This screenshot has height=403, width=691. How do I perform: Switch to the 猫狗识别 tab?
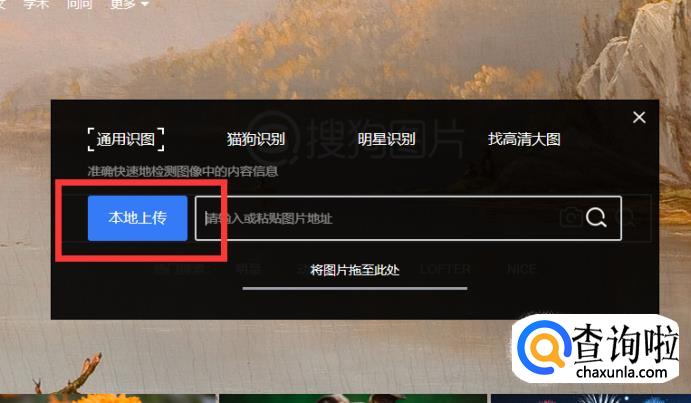(x=256, y=139)
